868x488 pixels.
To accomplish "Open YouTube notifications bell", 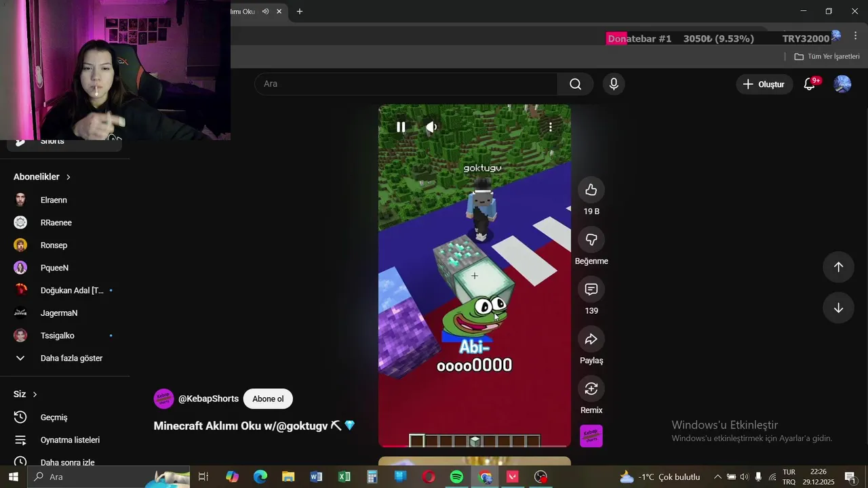I will [x=810, y=84].
